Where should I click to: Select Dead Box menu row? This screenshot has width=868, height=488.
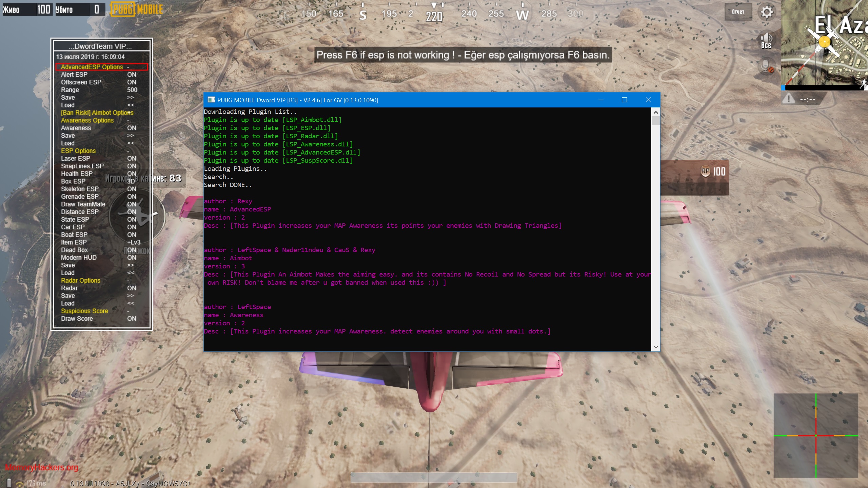98,250
